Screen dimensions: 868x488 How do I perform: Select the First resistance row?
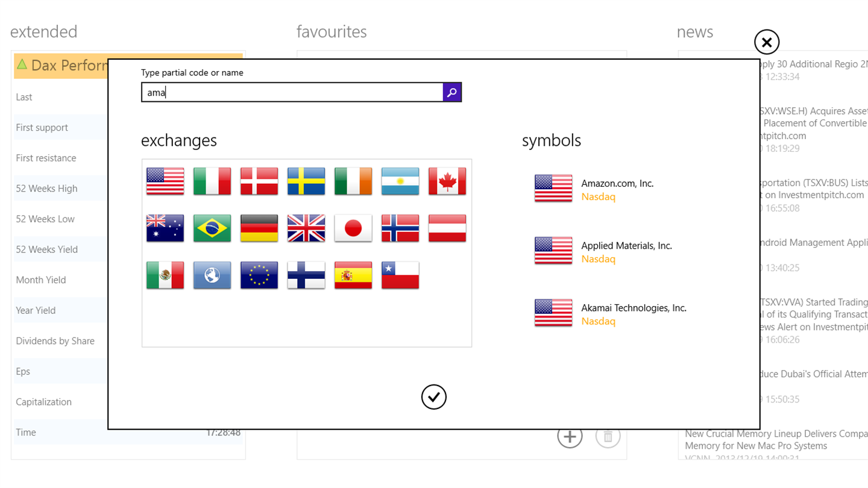click(x=61, y=158)
